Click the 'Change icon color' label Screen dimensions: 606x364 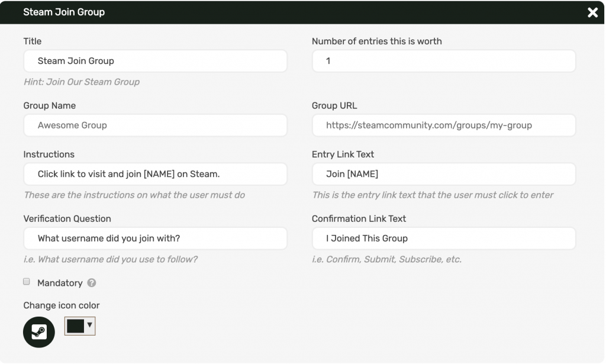62,305
